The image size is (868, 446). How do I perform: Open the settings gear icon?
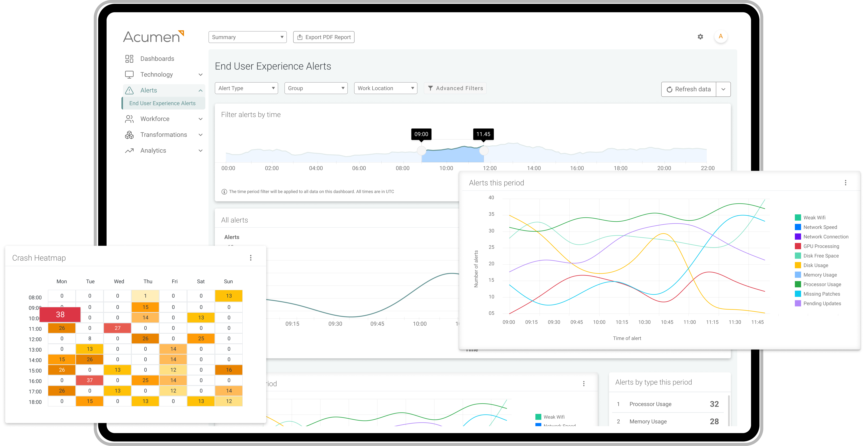pyautogui.click(x=700, y=37)
